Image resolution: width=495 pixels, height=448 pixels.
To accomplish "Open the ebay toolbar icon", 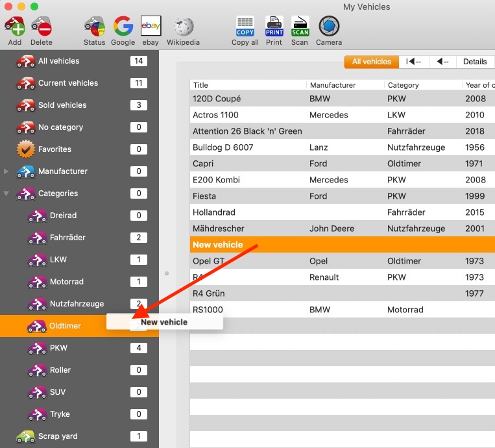I will click(151, 26).
